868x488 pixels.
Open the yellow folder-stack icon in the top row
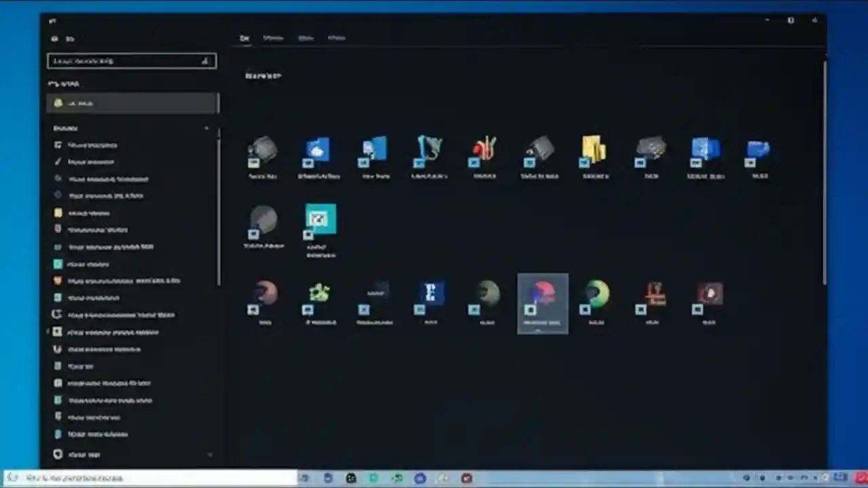(x=595, y=150)
